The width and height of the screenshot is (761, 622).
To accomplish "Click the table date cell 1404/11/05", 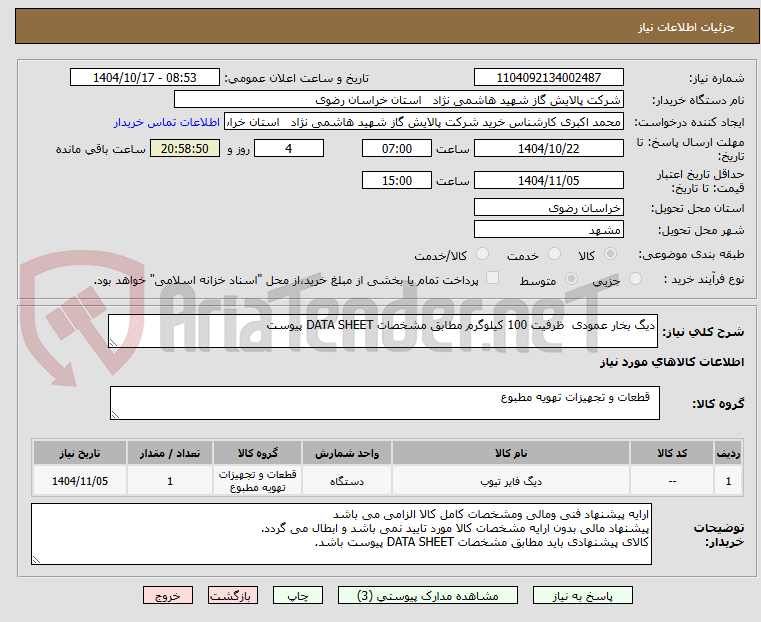I will [80, 481].
